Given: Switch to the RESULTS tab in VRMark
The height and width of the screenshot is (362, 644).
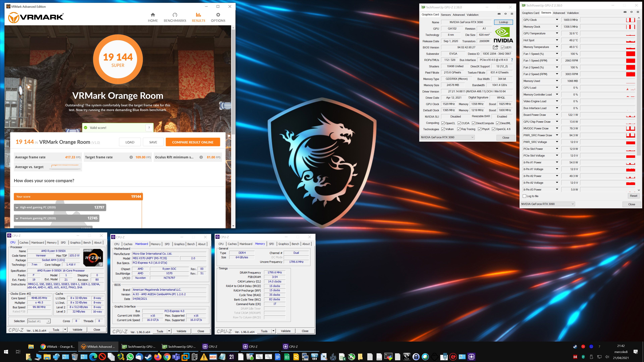Looking at the screenshot, I should 199,17.
